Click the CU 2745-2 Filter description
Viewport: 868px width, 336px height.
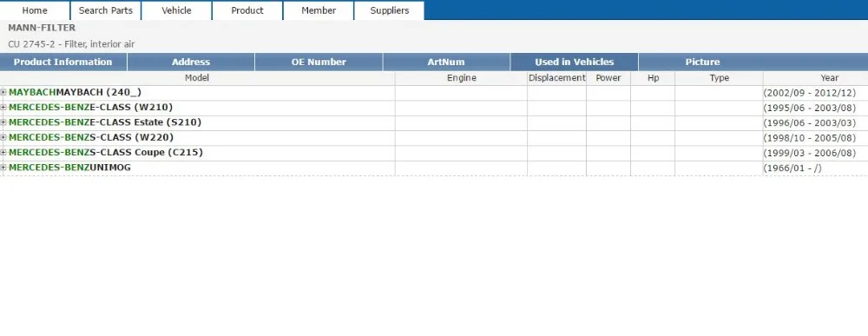click(x=71, y=44)
